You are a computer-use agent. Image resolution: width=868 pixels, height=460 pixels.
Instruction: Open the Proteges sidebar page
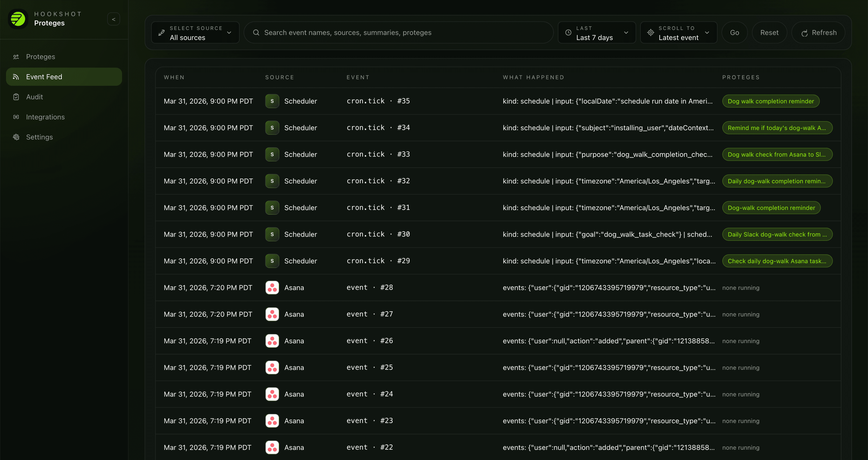tap(40, 57)
